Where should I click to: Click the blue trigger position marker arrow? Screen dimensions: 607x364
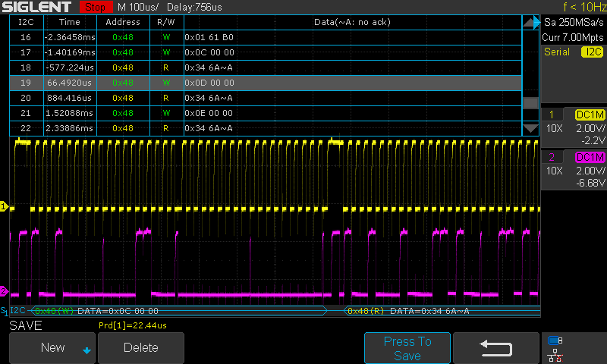point(536,23)
